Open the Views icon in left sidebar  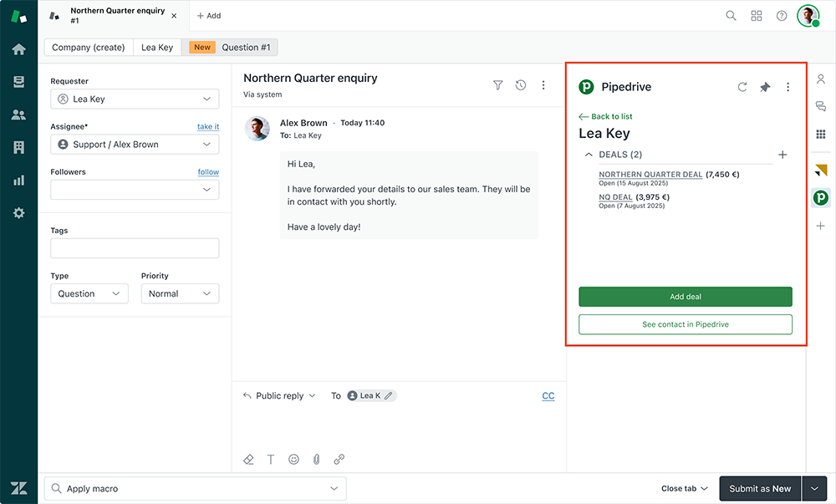(x=18, y=82)
